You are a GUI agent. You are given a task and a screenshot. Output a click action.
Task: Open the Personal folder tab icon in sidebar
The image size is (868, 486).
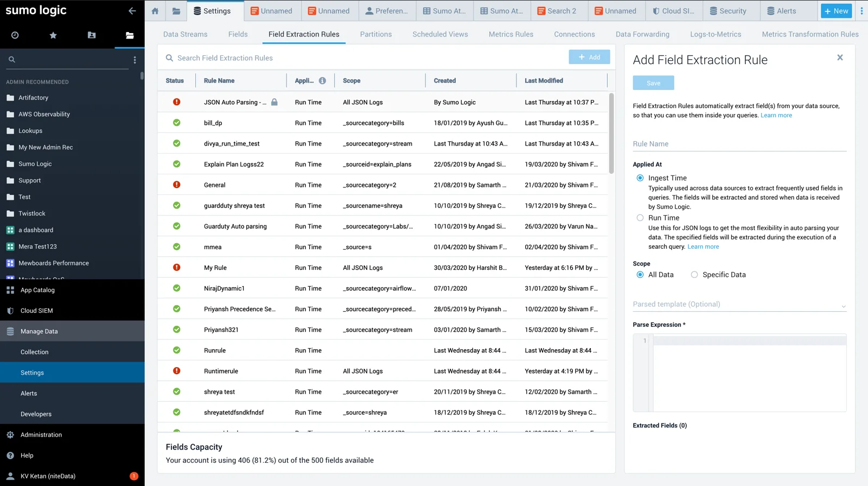92,35
